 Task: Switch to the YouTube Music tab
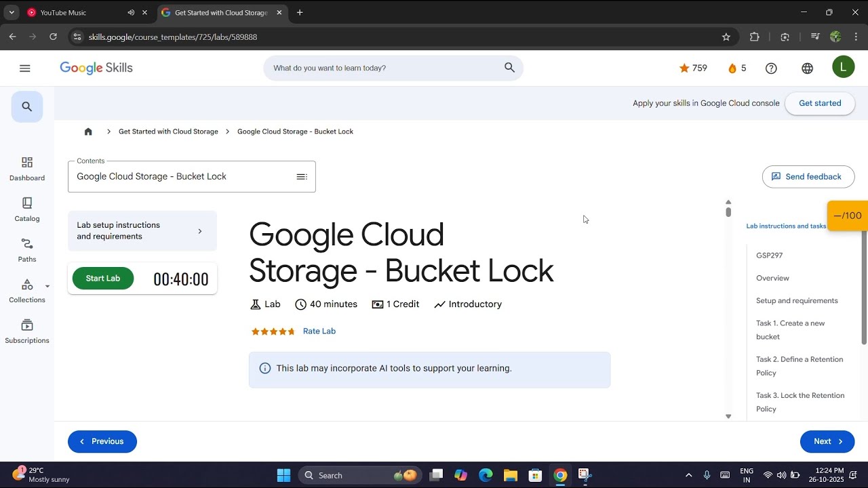click(78, 12)
